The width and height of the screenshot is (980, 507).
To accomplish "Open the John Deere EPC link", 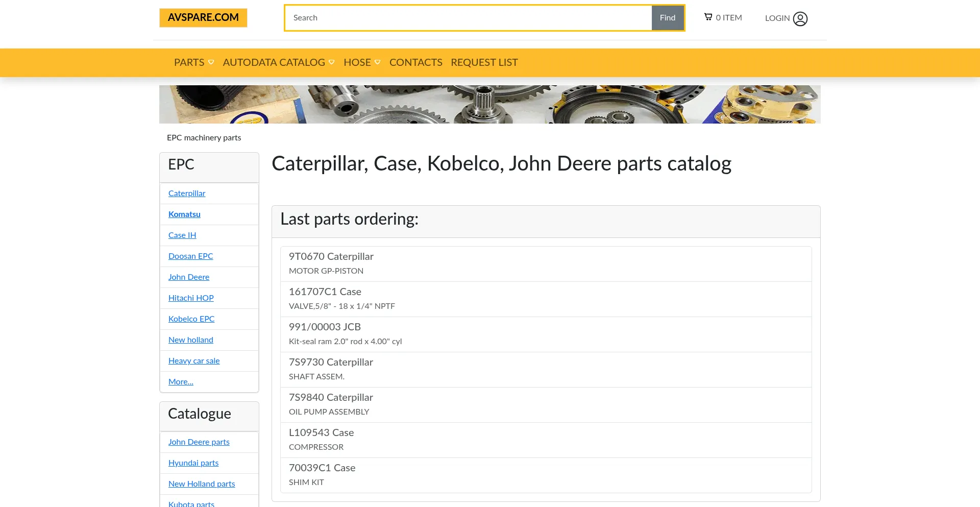I will pyautogui.click(x=189, y=277).
